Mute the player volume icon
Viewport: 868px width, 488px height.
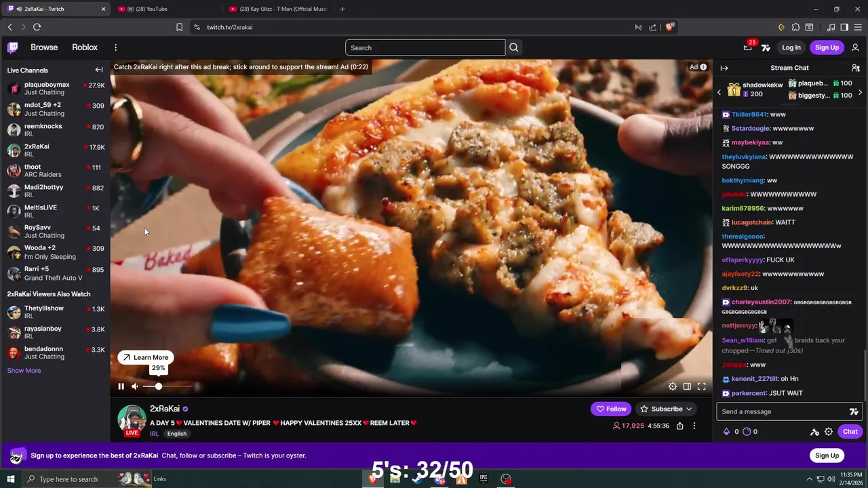(135, 386)
